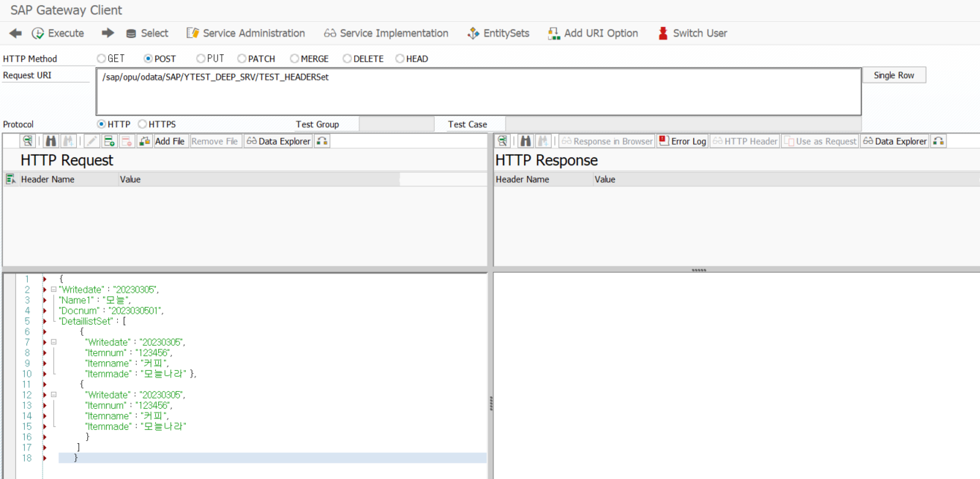
Task: Click pencil edit icon in request toolbar
Action: pyautogui.click(x=92, y=141)
